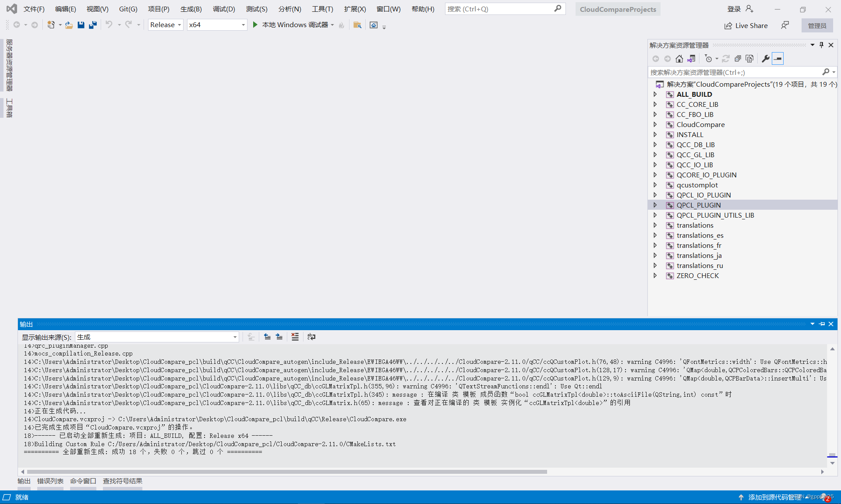
Task: Select the translations_ja project
Action: [699, 255]
